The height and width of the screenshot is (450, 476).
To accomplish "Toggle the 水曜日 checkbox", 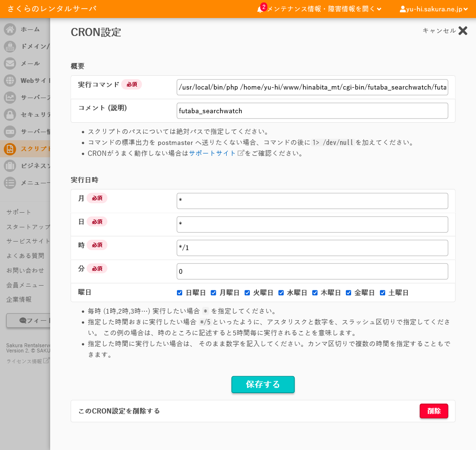I will (281, 293).
